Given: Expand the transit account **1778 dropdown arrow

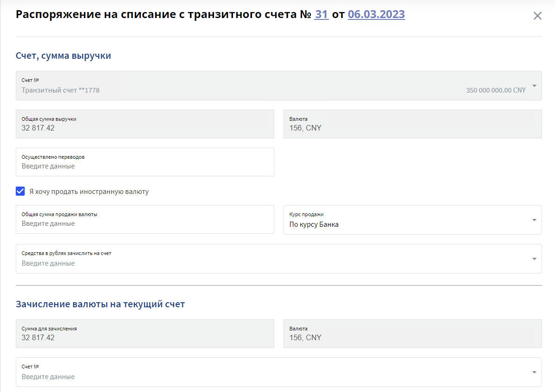Looking at the screenshot, I should coord(534,86).
